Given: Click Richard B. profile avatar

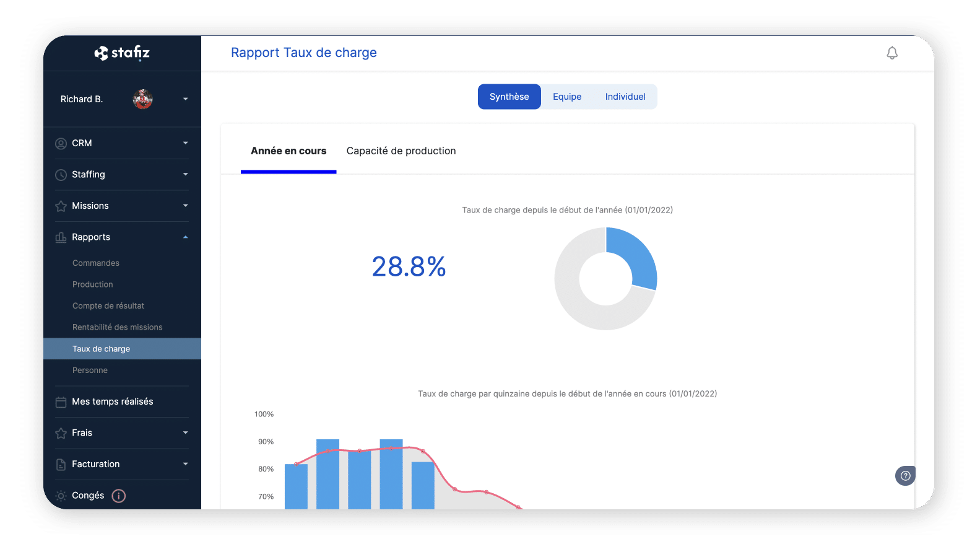Looking at the screenshot, I should click(x=143, y=99).
